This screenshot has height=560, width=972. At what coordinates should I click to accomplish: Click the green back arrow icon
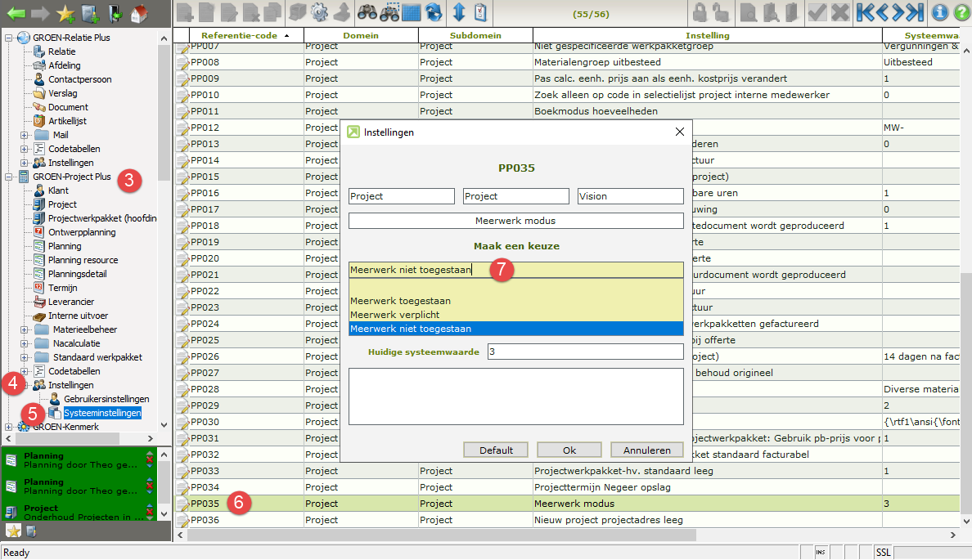(15, 12)
